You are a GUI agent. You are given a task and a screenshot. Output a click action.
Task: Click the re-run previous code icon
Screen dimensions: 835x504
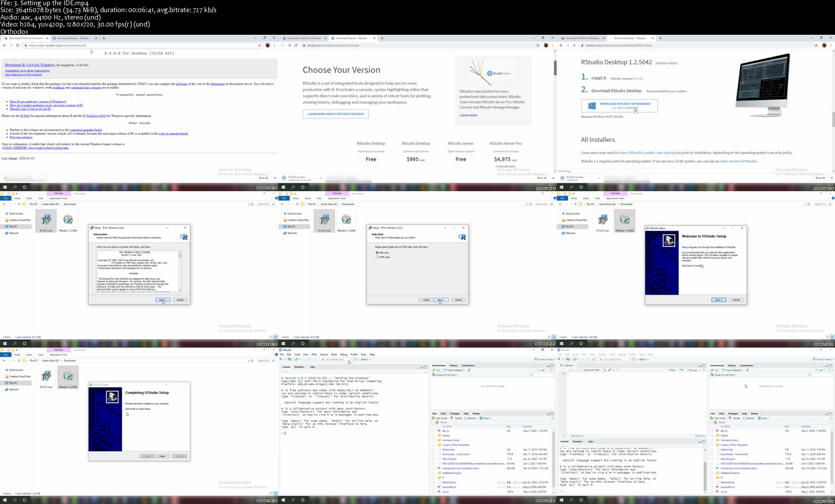click(x=681, y=370)
